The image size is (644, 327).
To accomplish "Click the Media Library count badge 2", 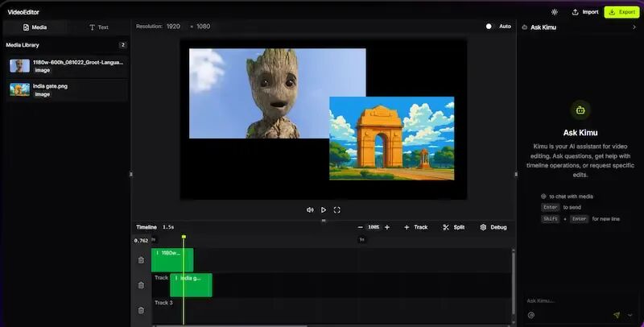I will click(x=122, y=45).
